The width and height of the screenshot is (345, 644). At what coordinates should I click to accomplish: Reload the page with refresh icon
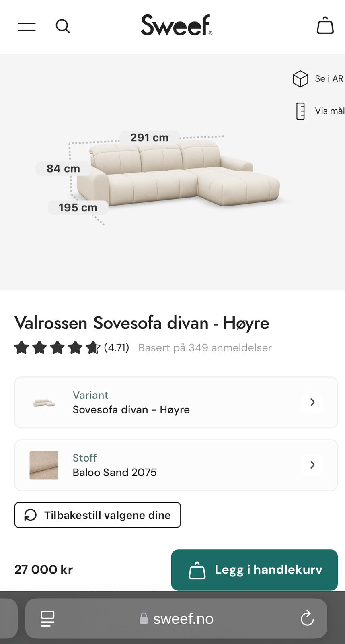click(x=307, y=618)
